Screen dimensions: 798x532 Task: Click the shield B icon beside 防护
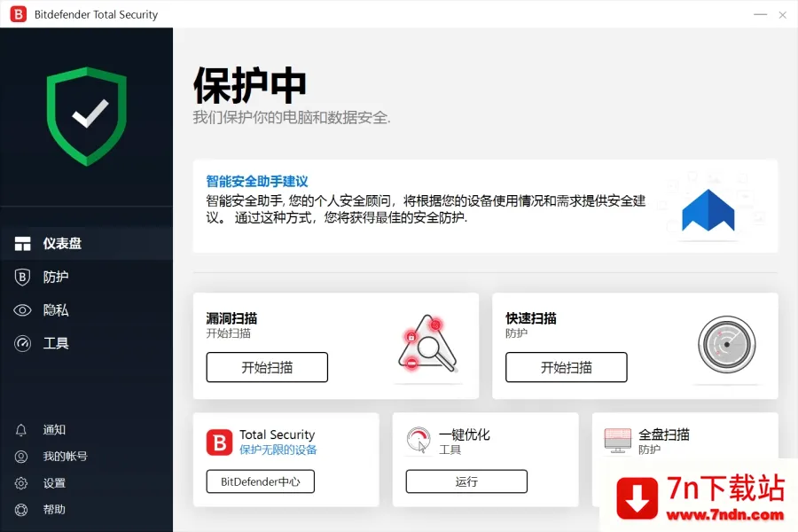[x=22, y=277]
